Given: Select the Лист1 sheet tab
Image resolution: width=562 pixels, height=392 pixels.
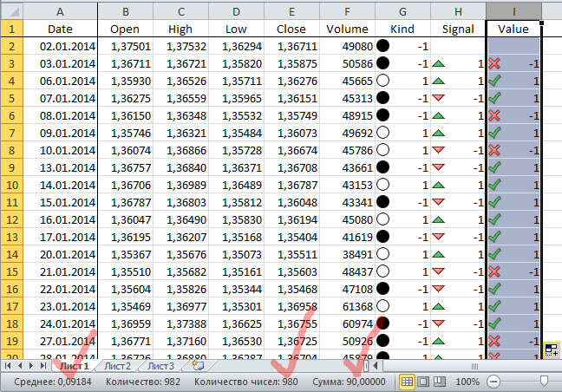Looking at the screenshot, I should 74,366.
